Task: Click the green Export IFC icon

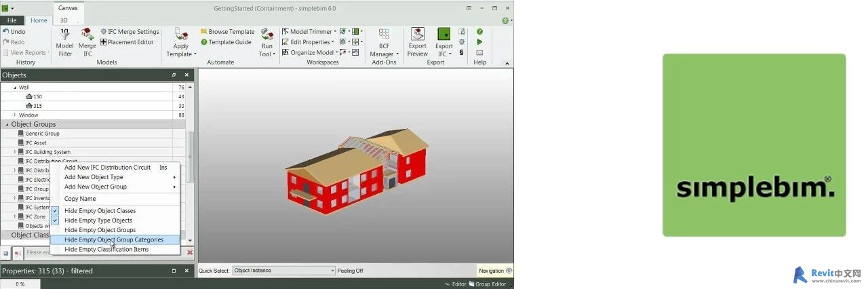Action: pyautogui.click(x=444, y=35)
